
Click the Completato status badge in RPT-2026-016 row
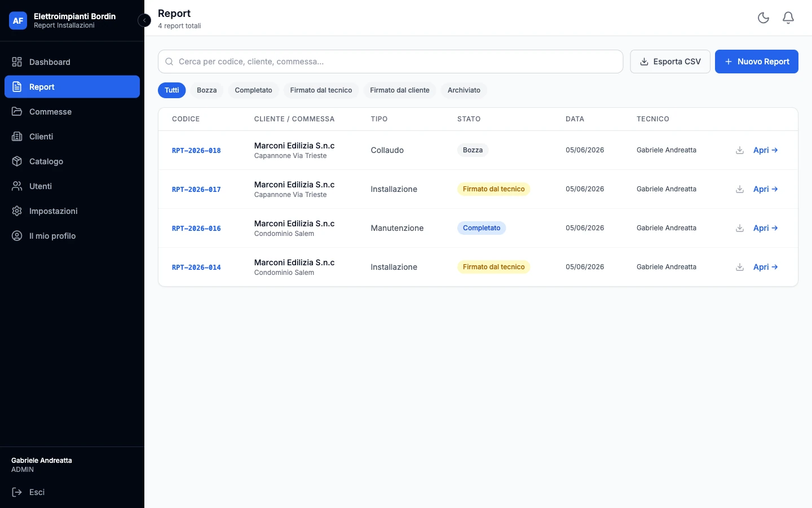tap(482, 228)
